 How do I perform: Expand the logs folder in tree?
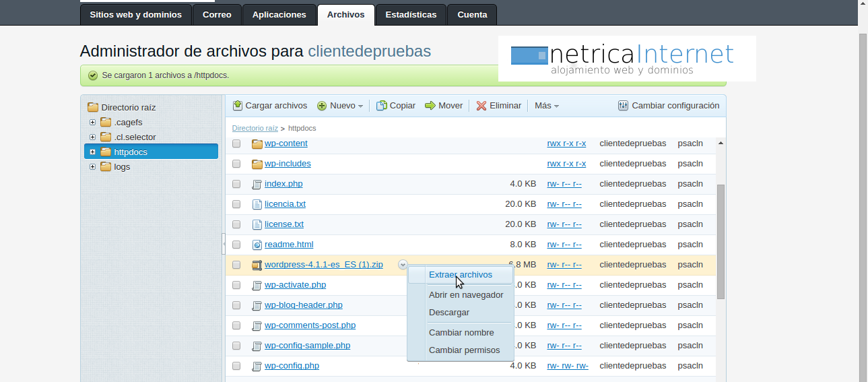coord(92,167)
